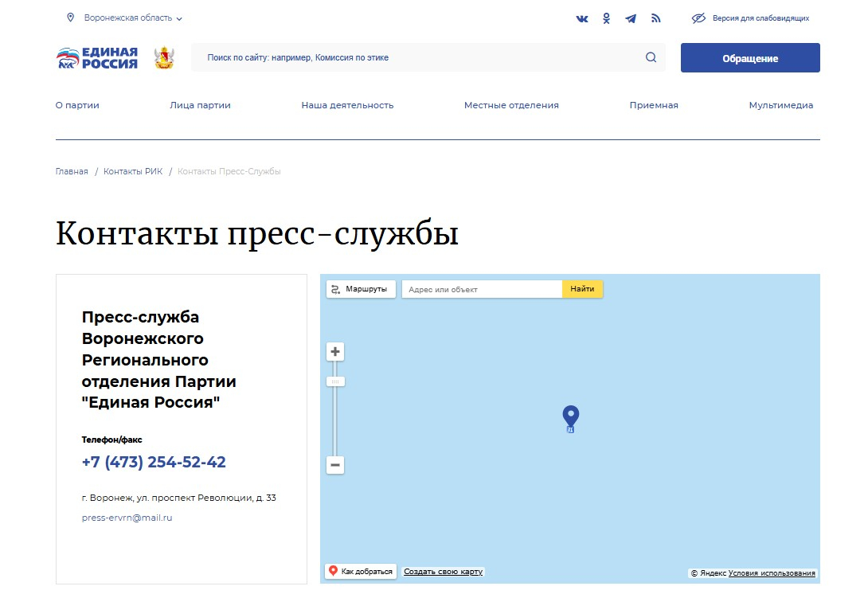This screenshot has height=598, width=868.
Task: Click the location pin icon beside the region
Action: [70, 18]
